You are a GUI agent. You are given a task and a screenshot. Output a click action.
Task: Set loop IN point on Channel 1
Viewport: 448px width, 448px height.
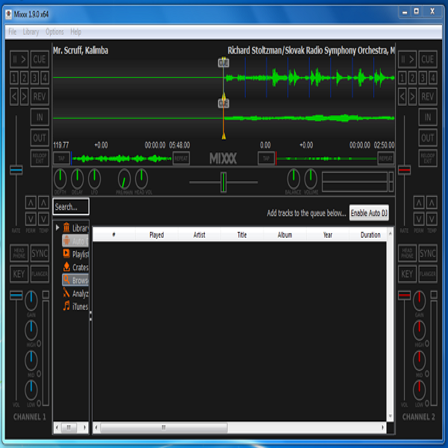click(x=40, y=117)
